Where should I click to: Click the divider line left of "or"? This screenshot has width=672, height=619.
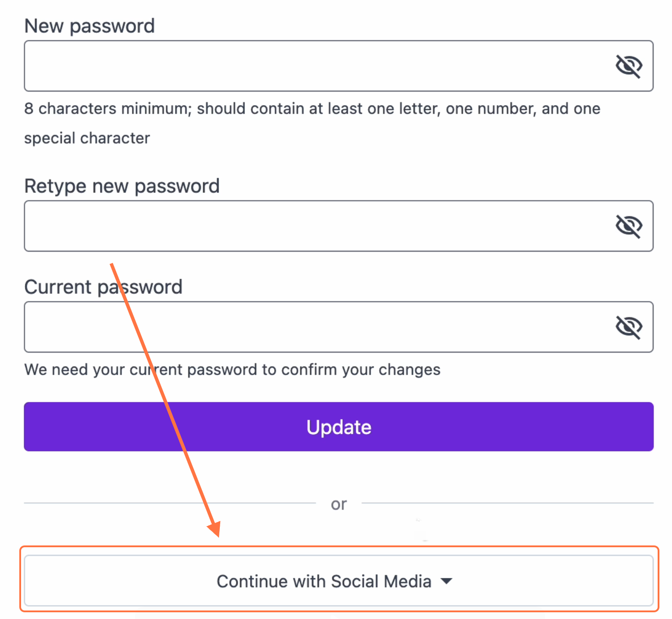(x=170, y=503)
